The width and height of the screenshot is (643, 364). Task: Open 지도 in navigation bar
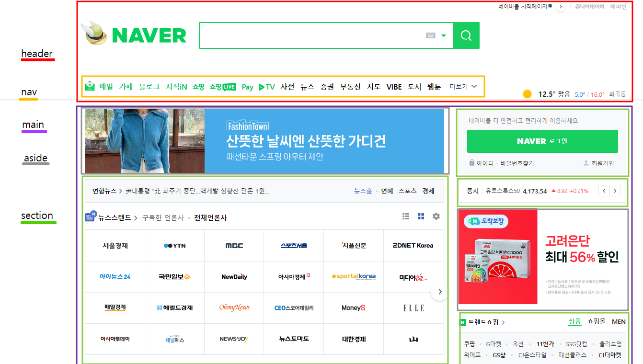(374, 87)
